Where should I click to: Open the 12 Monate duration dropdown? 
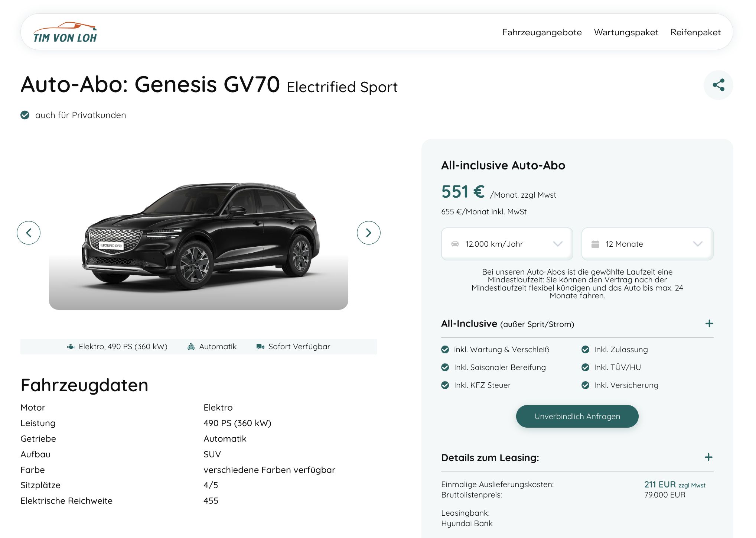tap(647, 244)
